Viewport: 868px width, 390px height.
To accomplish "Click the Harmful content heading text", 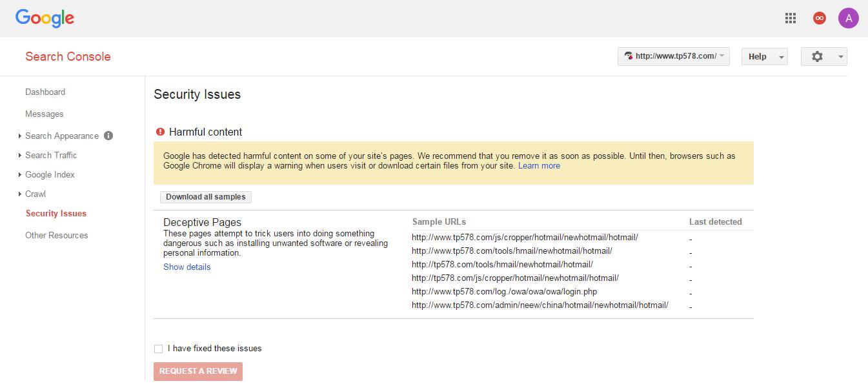I will [x=205, y=132].
